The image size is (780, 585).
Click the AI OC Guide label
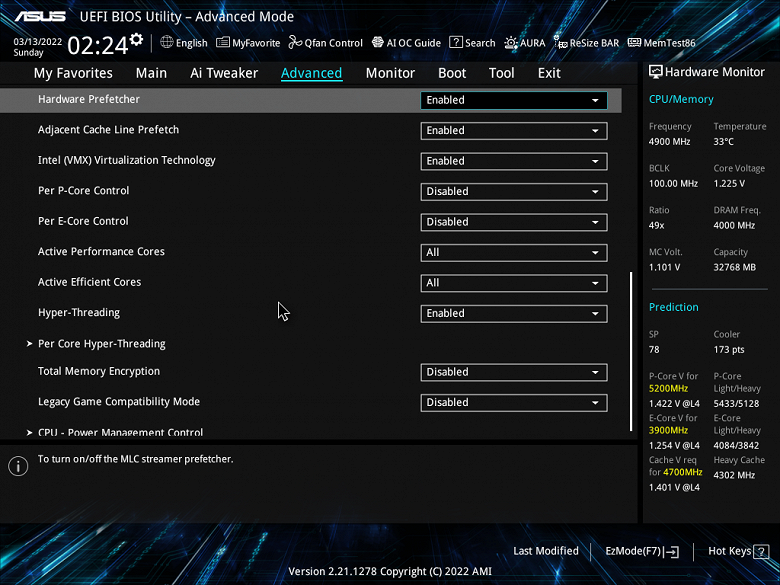tap(414, 43)
